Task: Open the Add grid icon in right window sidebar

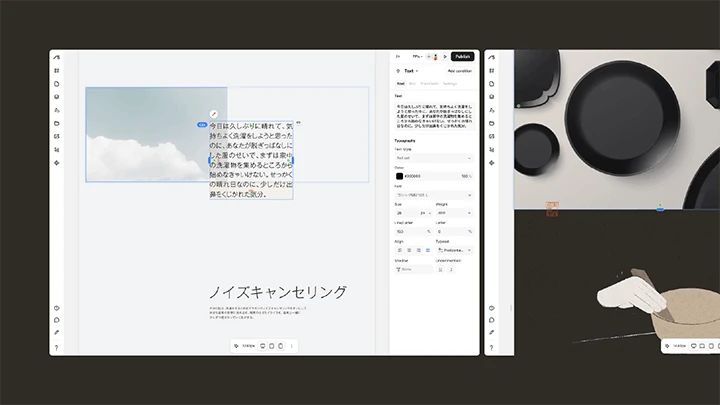Action: point(492,71)
